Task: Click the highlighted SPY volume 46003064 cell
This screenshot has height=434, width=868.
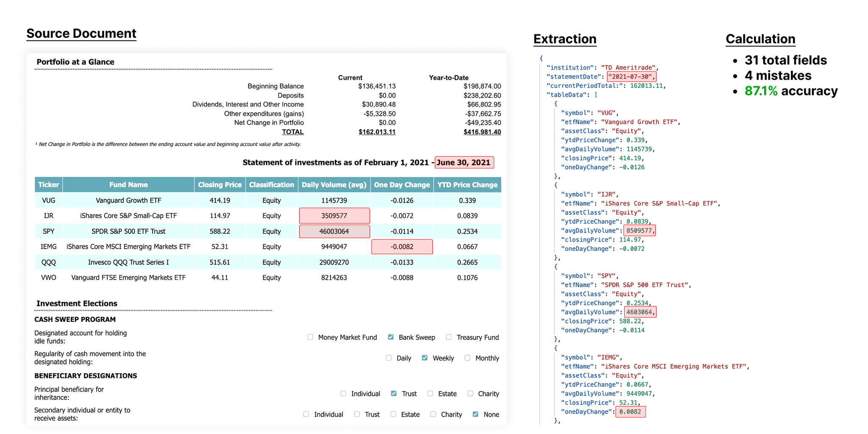Action: [x=334, y=231]
